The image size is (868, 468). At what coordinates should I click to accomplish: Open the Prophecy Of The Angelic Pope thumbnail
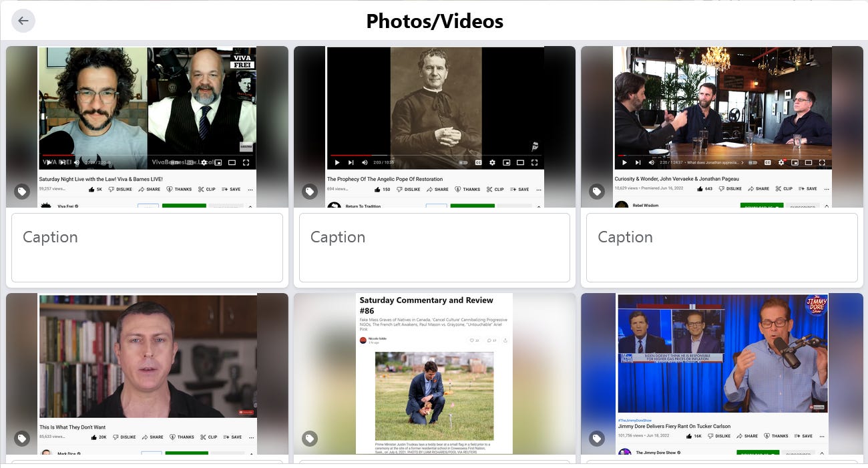tap(435, 127)
